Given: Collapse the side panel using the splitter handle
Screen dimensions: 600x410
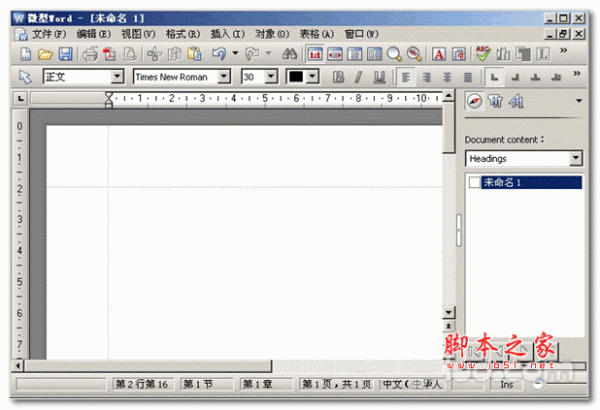Looking at the screenshot, I should click(x=459, y=230).
